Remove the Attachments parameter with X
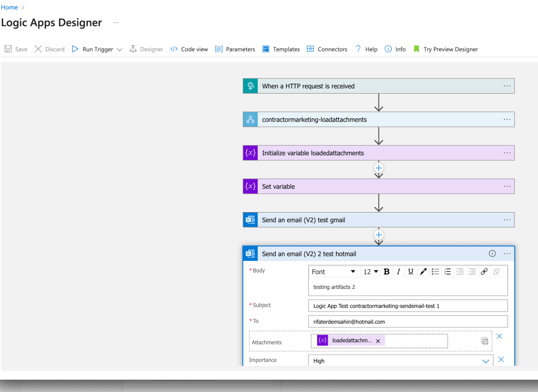Screen dimensions: 538x392 pos(499,336)
